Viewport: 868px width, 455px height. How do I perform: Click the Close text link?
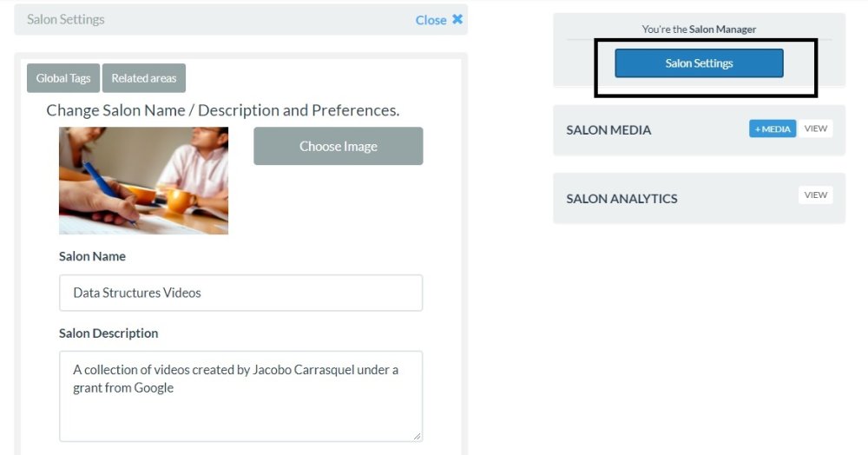pos(431,20)
